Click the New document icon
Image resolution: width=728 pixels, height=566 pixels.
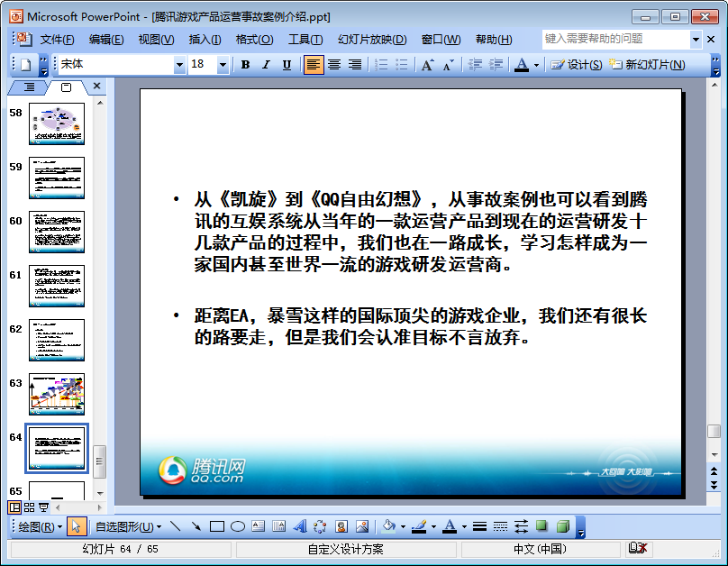(x=26, y=65)
